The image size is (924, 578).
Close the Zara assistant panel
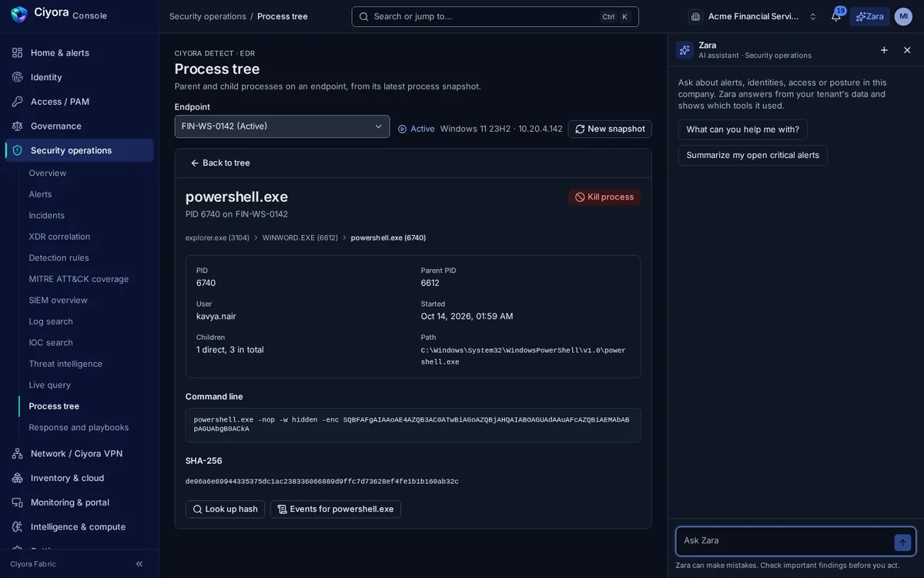click(x=907, y=50)
